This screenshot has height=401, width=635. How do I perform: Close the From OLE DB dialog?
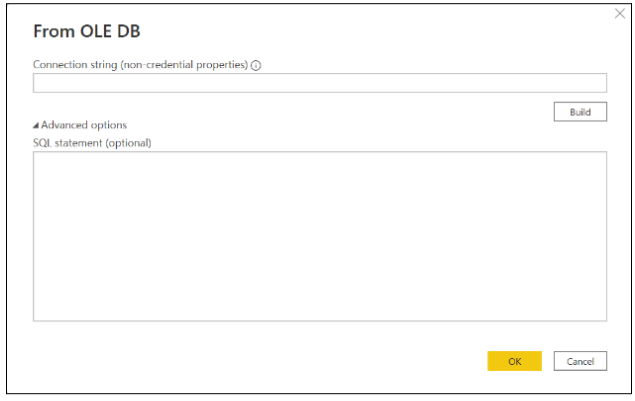pos(619,14)
